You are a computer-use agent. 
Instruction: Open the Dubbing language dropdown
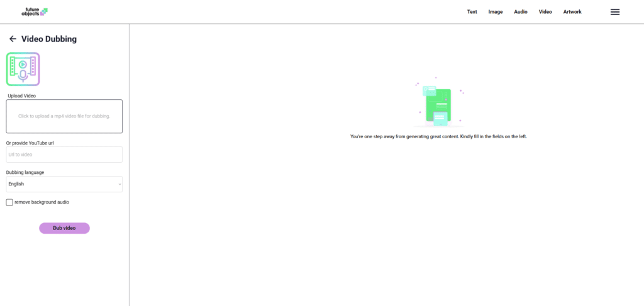64,184
